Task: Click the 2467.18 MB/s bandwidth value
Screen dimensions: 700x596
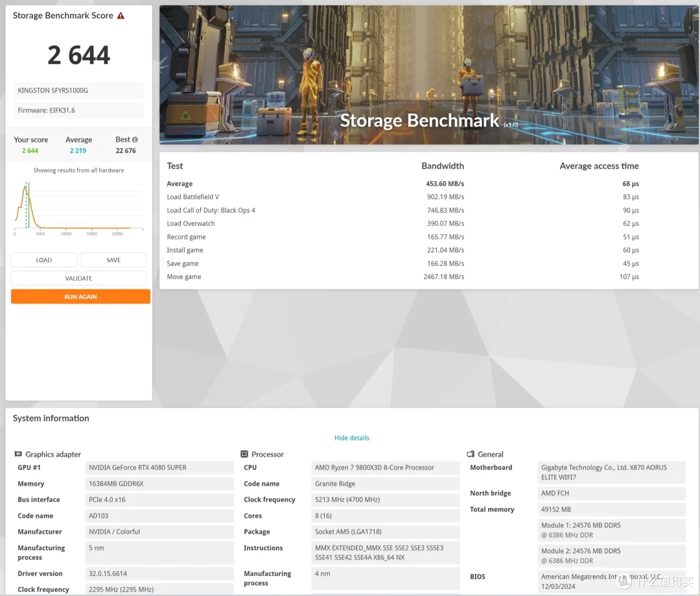Action: [x=444, y=276]
